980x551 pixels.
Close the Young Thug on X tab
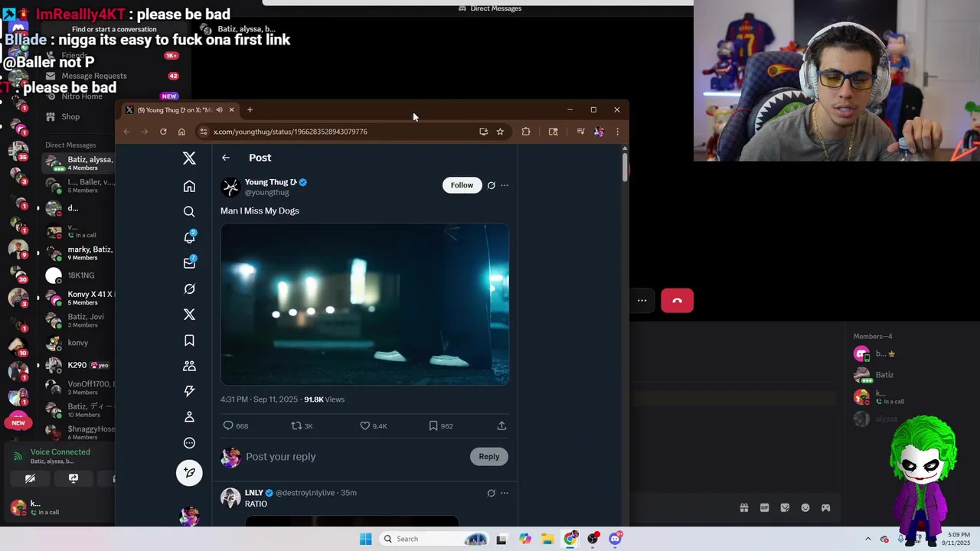coord(231,109)
